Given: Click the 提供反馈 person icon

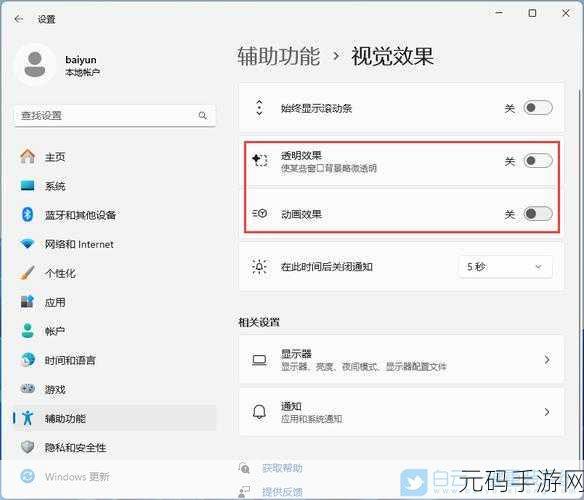Looking at the screenshot, I should (244, 492).
